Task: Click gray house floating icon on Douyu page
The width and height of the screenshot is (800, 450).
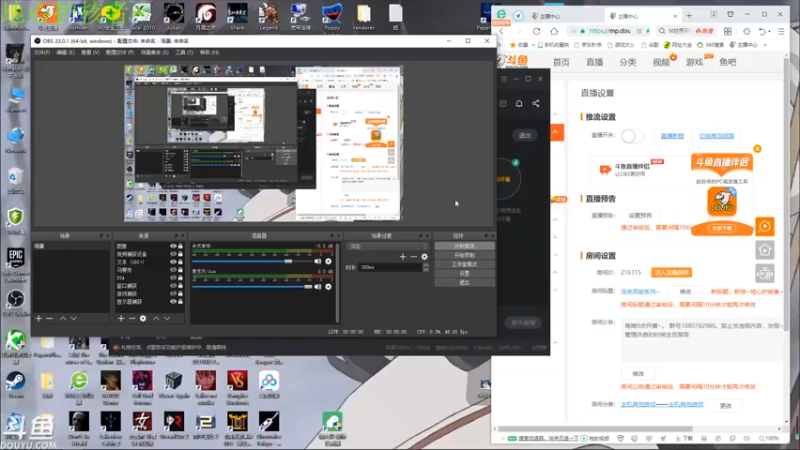Action: click(765, 250)
